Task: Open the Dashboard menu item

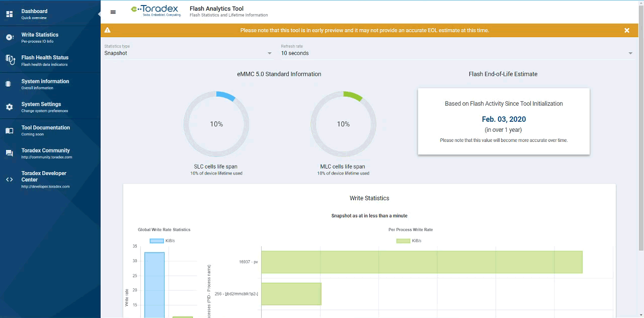Action: [50, 14]
